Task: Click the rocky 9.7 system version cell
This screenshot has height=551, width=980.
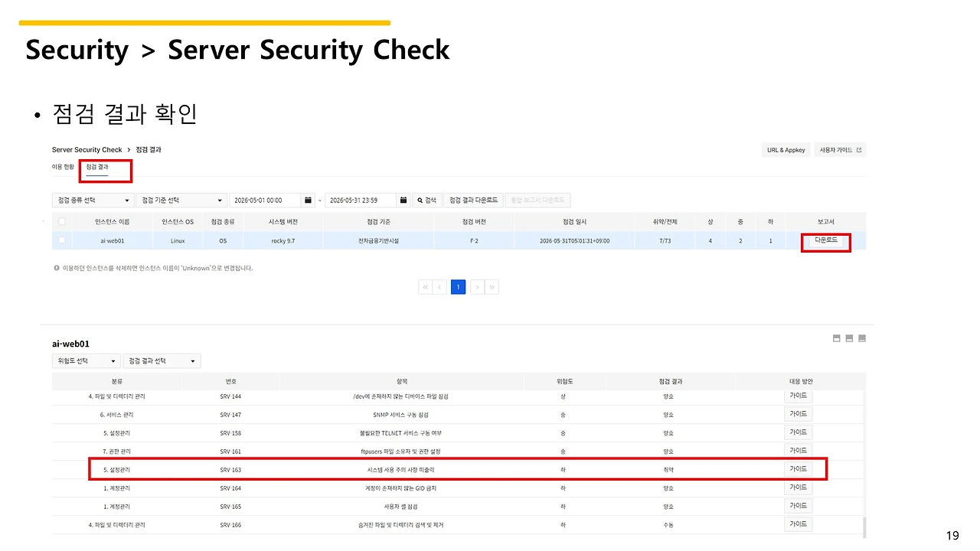Action: 283,240
